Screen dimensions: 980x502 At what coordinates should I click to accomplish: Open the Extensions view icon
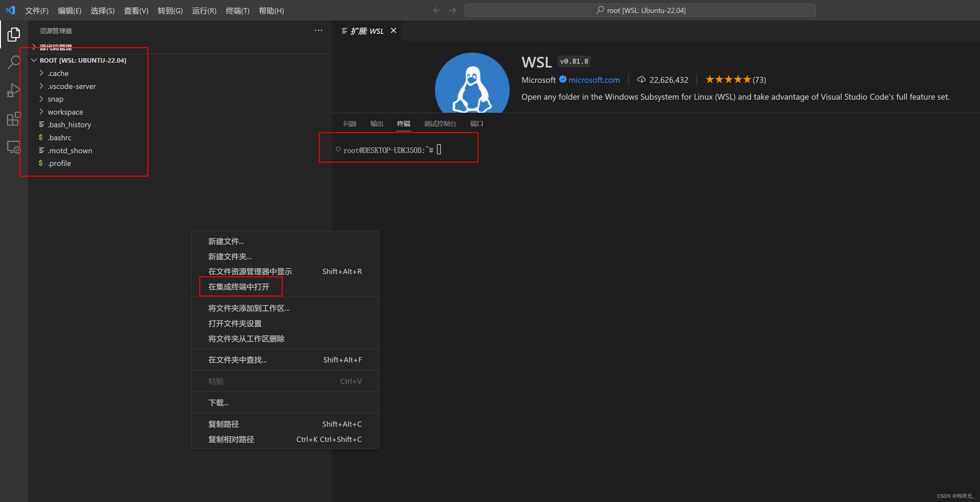(14, 119)
